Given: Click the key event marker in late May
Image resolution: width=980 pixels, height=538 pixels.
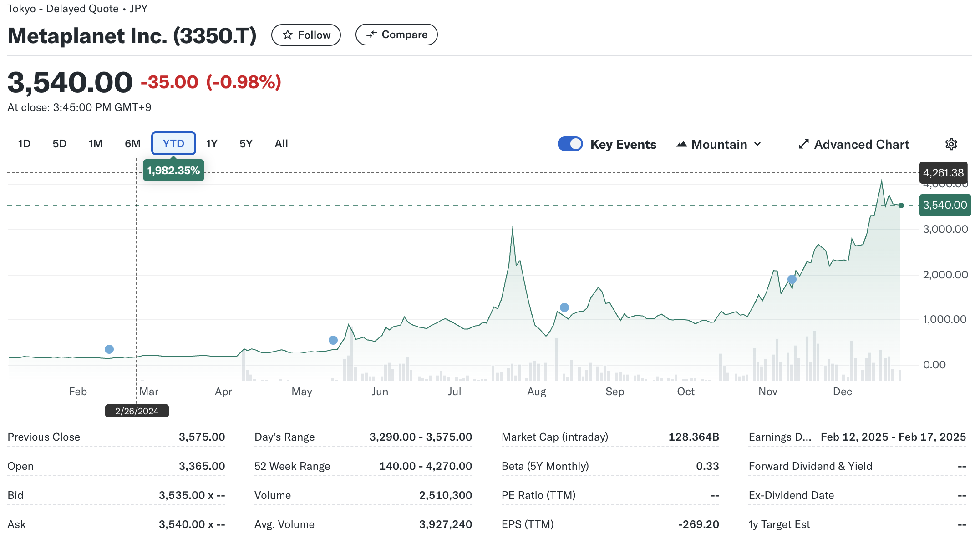Looking at the screenshot, I should 333,340.
